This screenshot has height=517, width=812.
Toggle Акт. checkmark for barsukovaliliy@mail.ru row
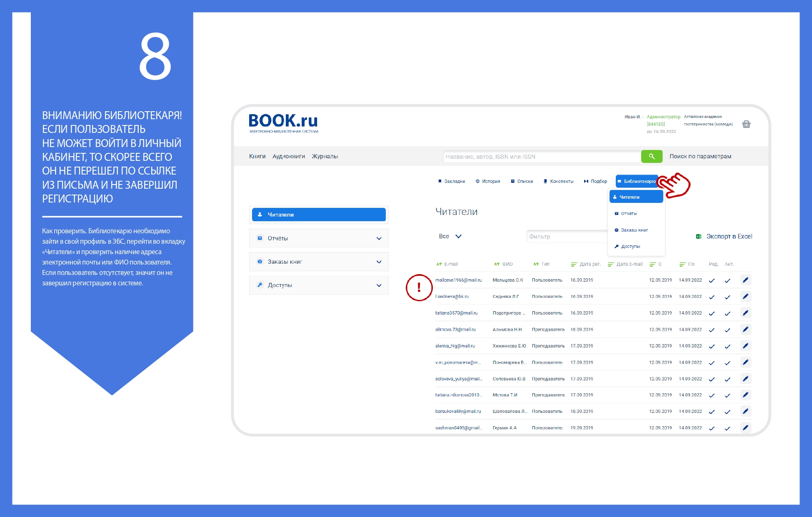tap(727, 412)
